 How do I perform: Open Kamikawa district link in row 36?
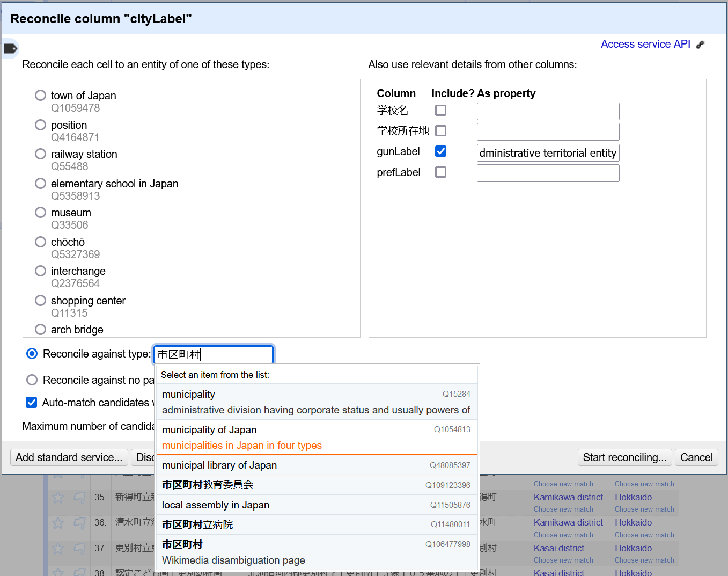pos(568,523)
